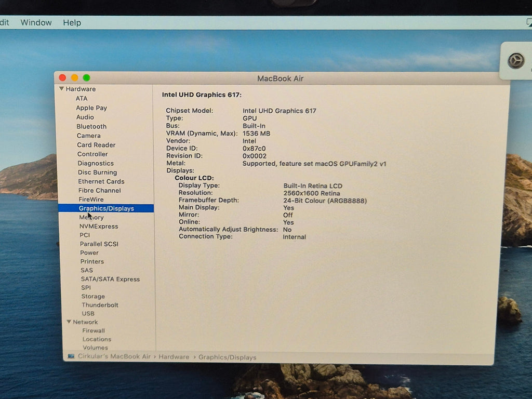Click the computer icon in path bar
This screenshot has width=532, height=399.
click(x=71, y=356)
